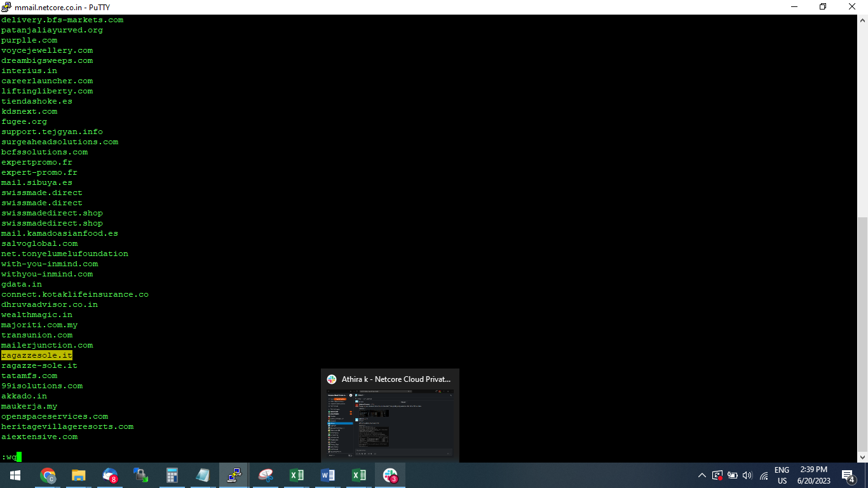Click the vertical scrollbar thumb

(x=862, y=334)
